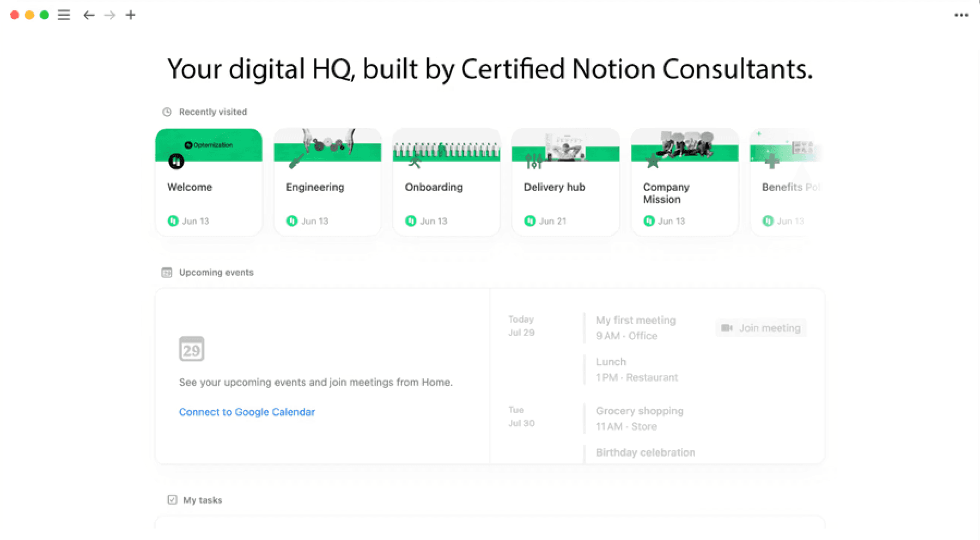
Task: Click the "Your digital HQ" page heading
Action: pos(490,69)
